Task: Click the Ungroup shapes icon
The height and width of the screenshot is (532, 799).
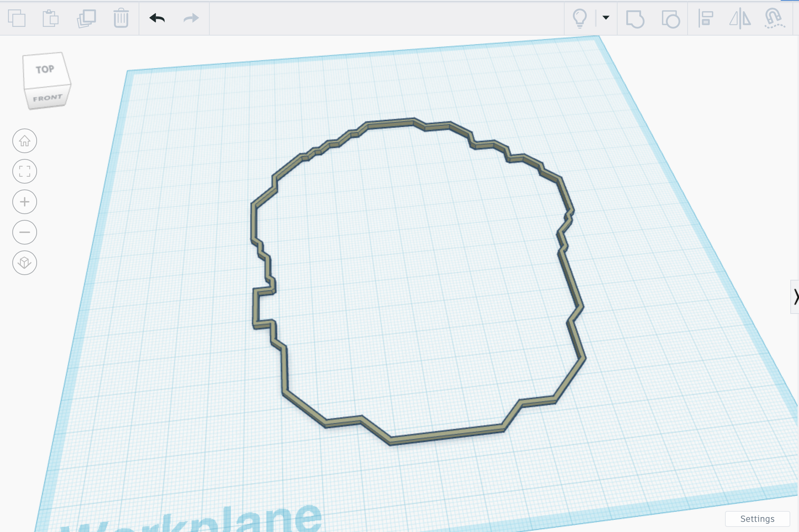Action: click(671, 19)
